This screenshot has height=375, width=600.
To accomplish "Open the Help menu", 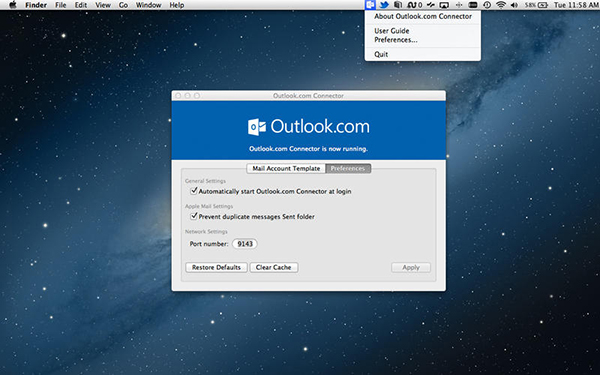I will click(x=177, y=5).
